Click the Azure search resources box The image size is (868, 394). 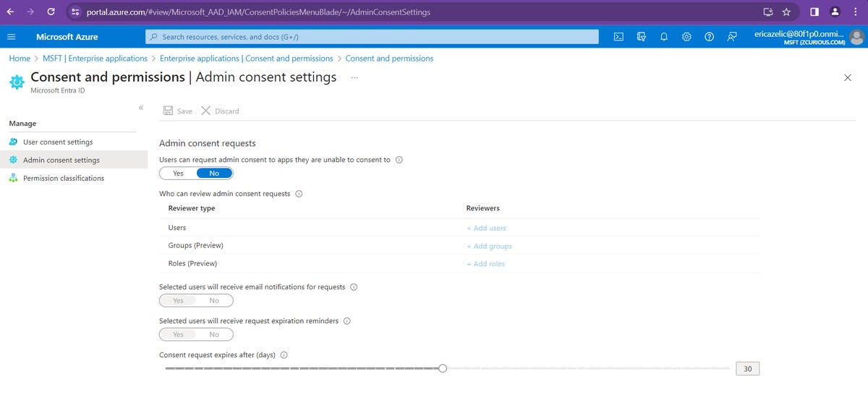point(372,37)
